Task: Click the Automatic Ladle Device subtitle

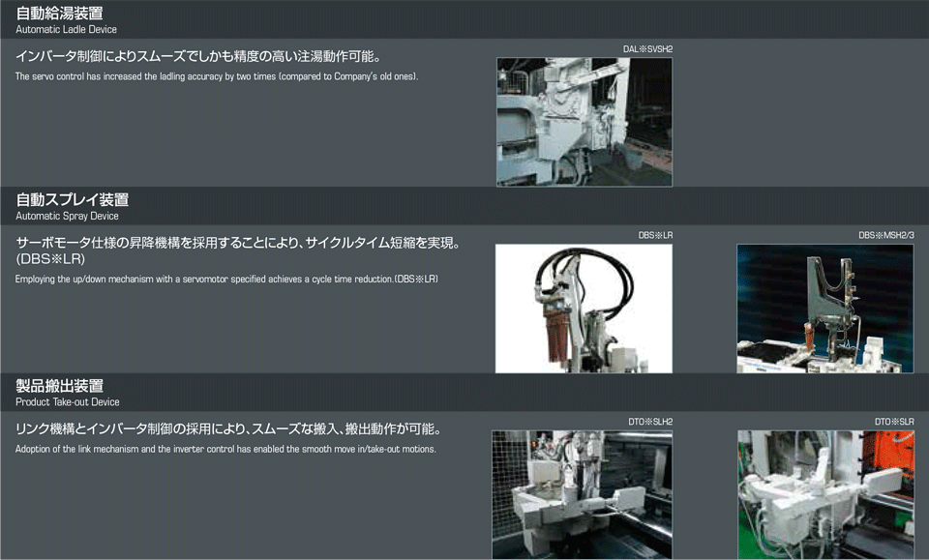Action: [66, 29]
